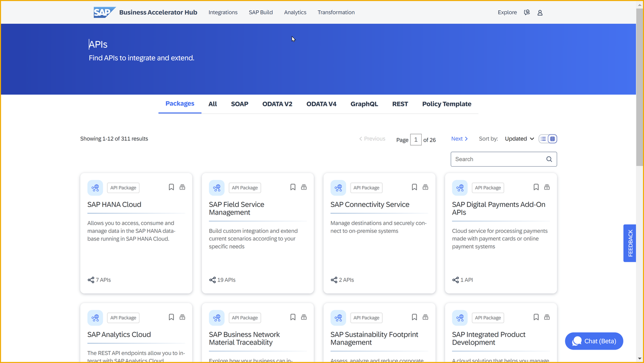This screenshot has height=363, width=644.
Task: Select the GraphQL tab
Action: pos(364,104)
